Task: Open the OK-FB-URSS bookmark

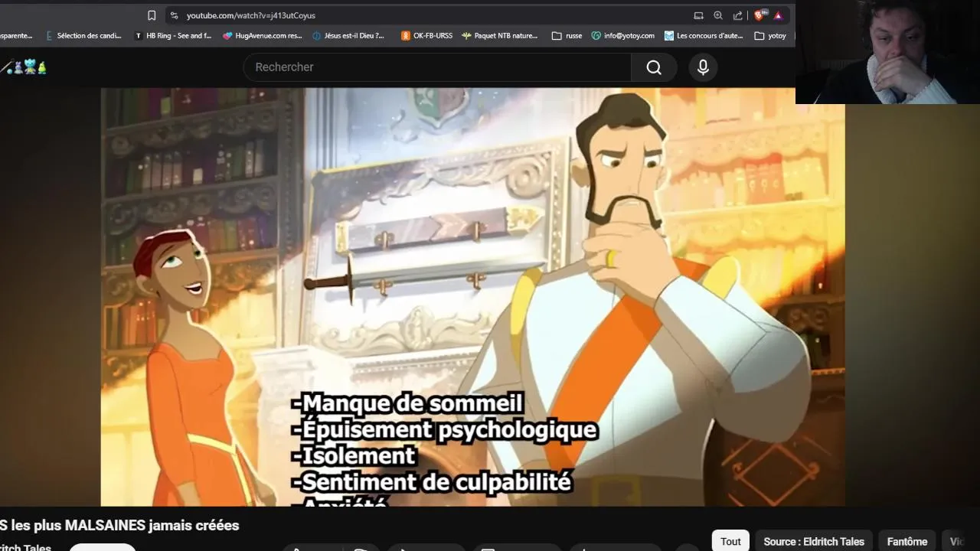Action: tap(427, 35)
